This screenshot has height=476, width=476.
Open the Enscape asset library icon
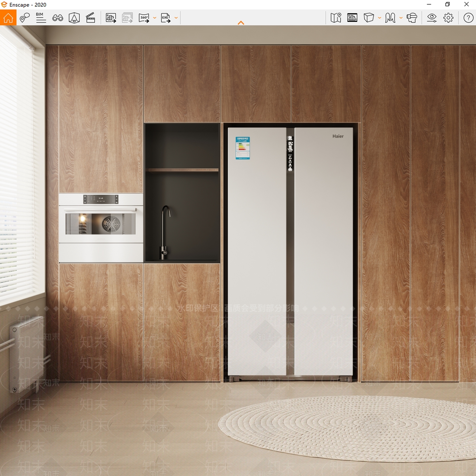click(74, 18)
